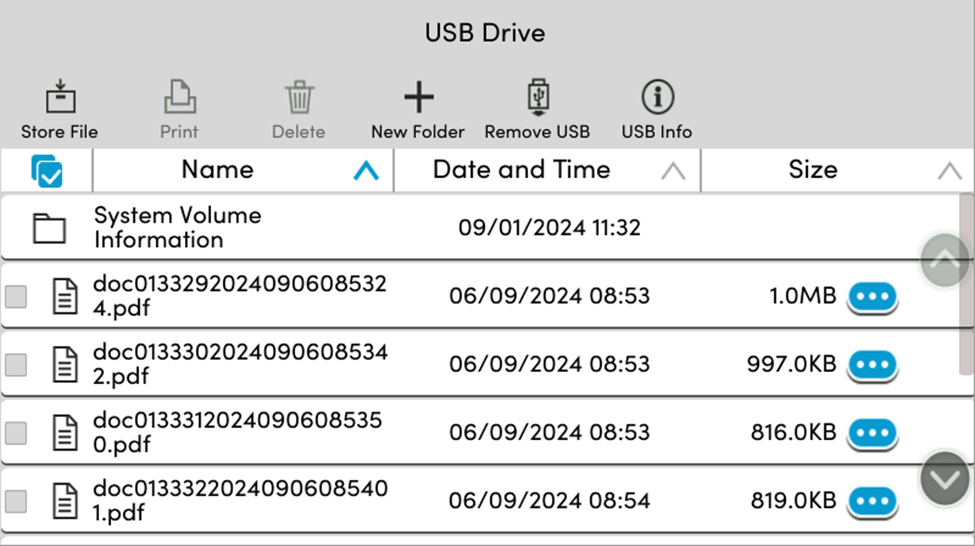Check the box for doc0133292024090608532 4.pdf
Image resolution: width=975 pixels, height=546 pixels.
coord(16,297)
